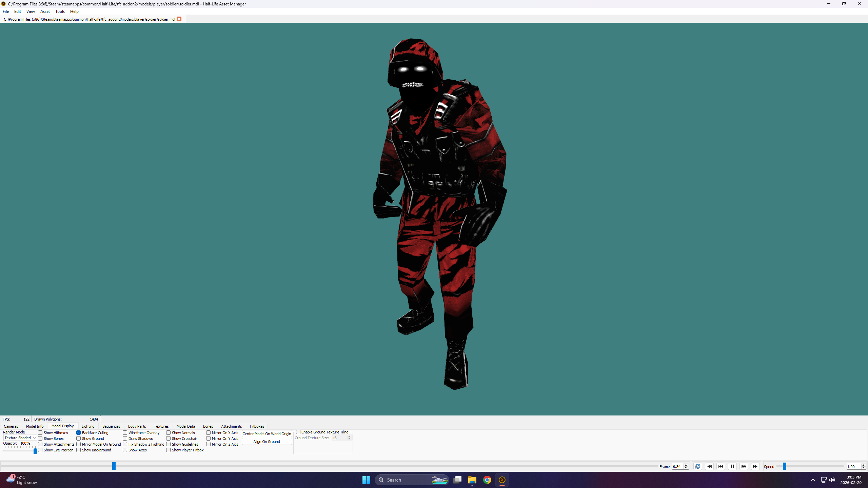This screenshot has width=868, height=488.
Task: Enable Wireframe Overlay
Action: [x=125, y=433]
